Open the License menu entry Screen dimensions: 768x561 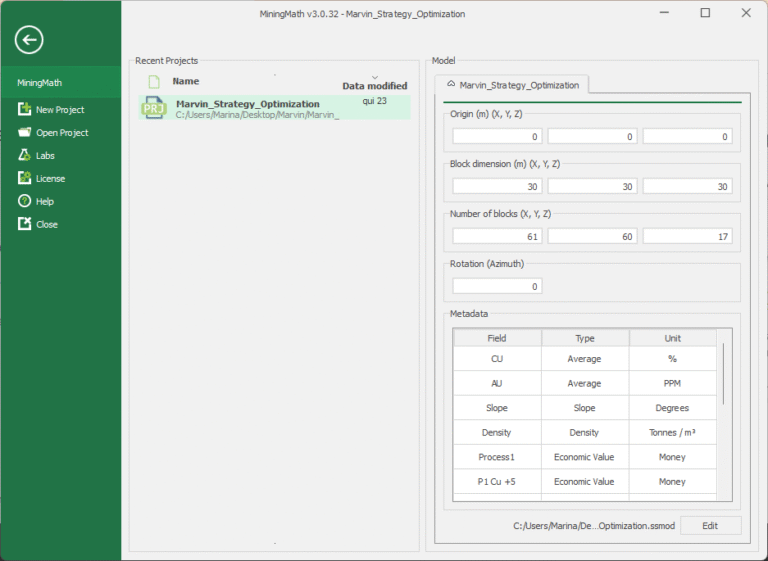click(x=50, y=179)
